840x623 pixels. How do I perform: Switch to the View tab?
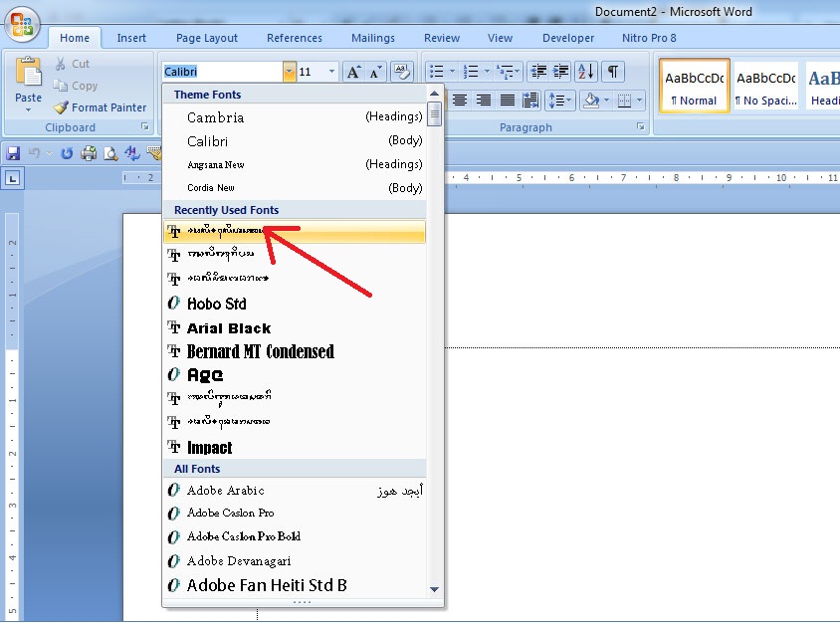tap(500, 38)
